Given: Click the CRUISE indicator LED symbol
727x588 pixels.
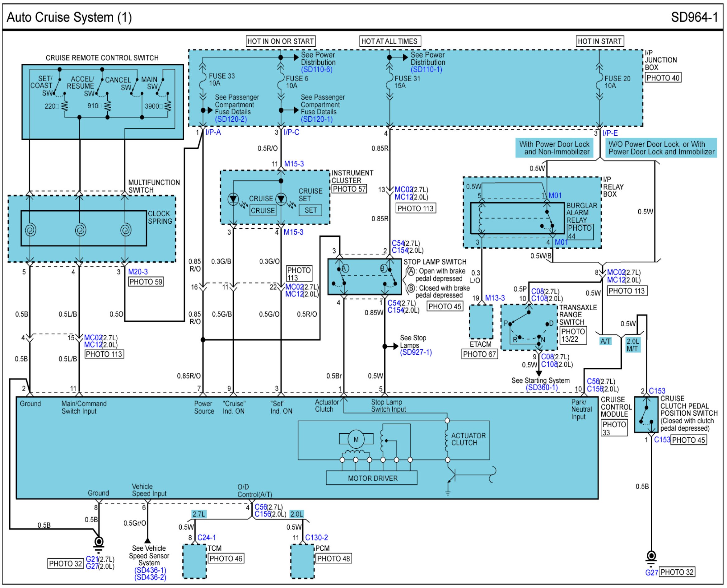Looking at the screenshot, I should (x=233, y=199).
